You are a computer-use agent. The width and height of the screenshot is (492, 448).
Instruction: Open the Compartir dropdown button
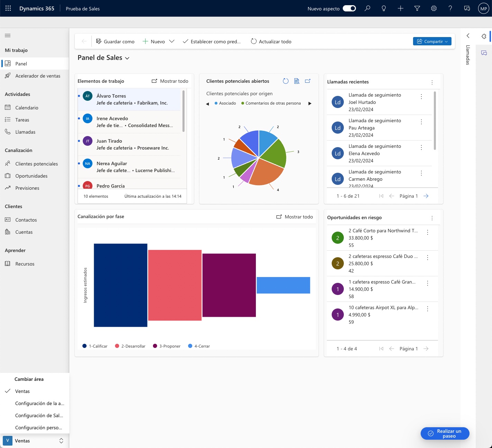(x=432, y=41)
